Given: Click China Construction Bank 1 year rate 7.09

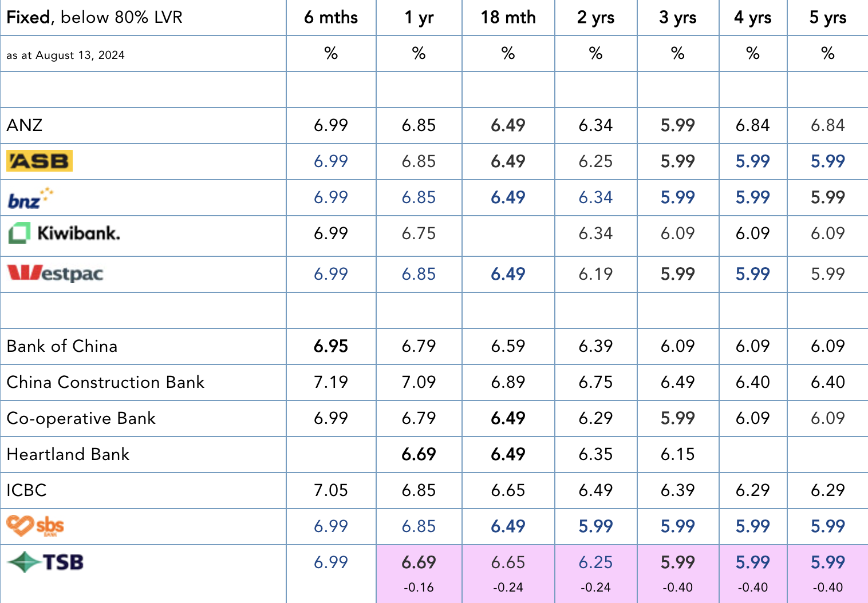Looking at the screenshot, I should pyautogui.click(x=419, y=382).
